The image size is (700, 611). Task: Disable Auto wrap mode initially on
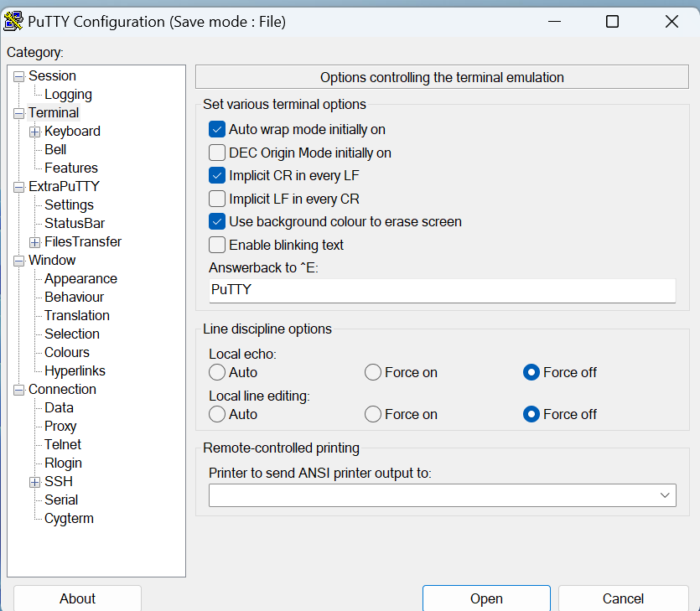(x=217, y=130)
